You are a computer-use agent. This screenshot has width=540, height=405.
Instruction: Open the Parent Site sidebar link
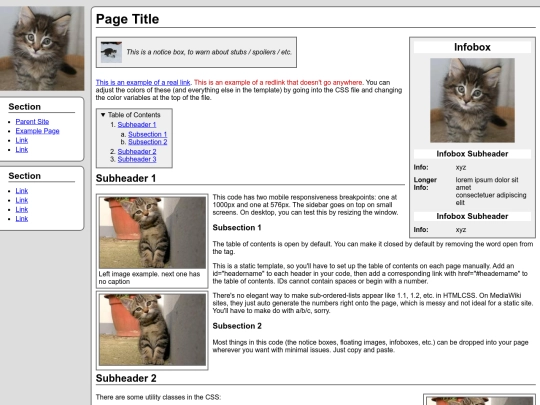[32, 122]
